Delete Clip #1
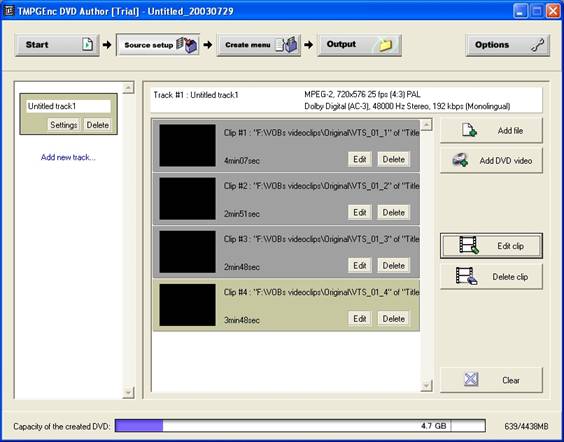 pyautogui.click(x=394, y=159)
